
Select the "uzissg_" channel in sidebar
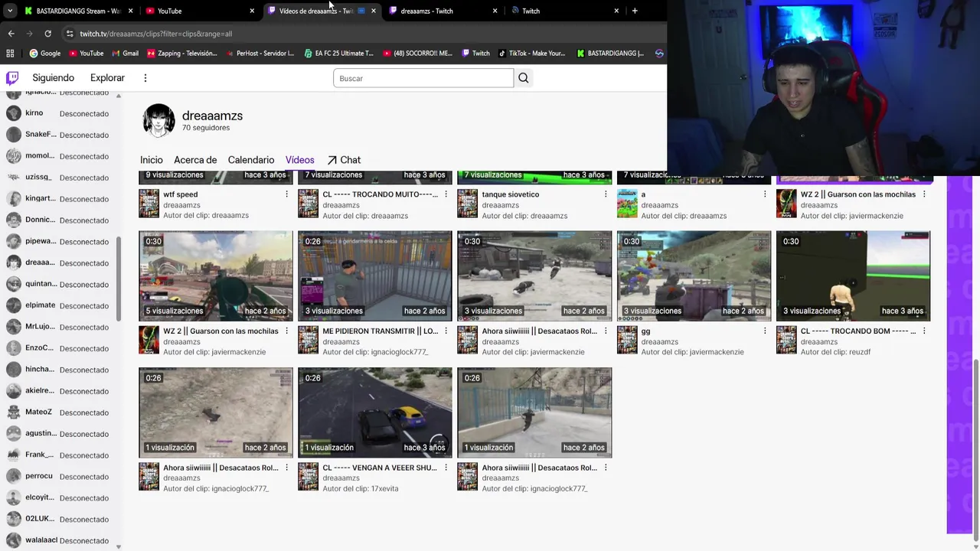[60, 178]
